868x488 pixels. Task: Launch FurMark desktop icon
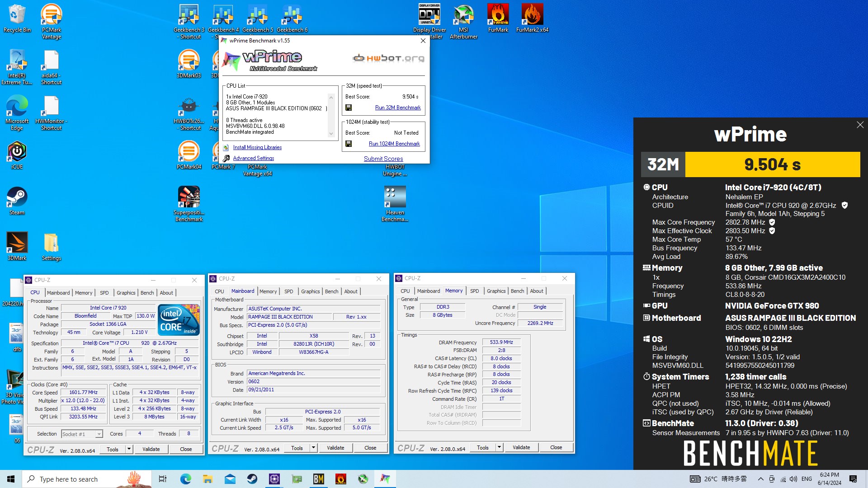point(498,18)
